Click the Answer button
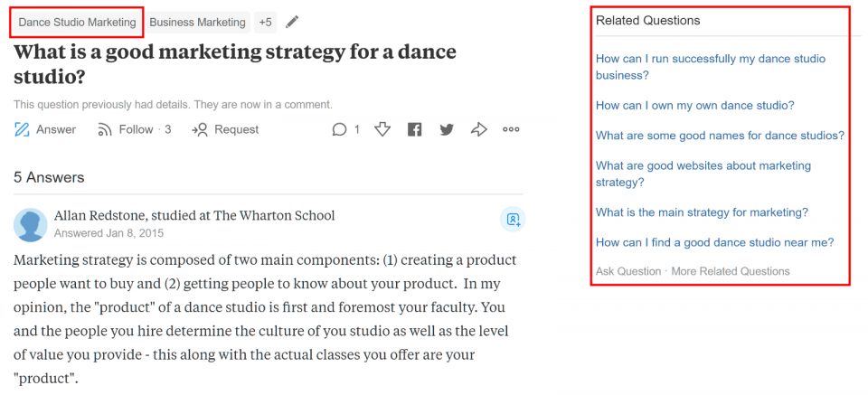 click(45, 129)
